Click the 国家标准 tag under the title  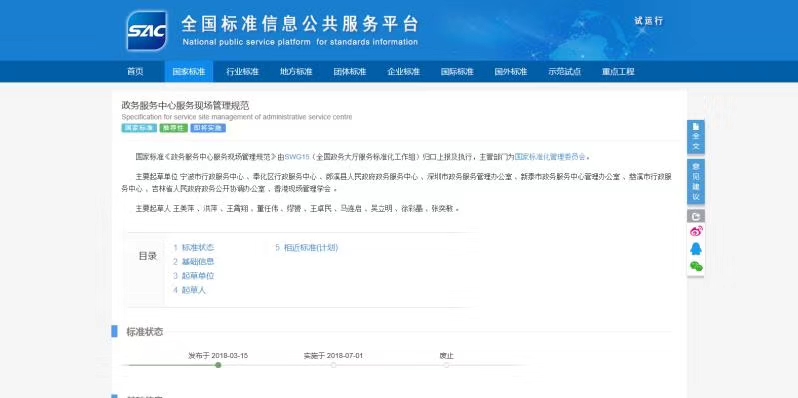point(139,128)
